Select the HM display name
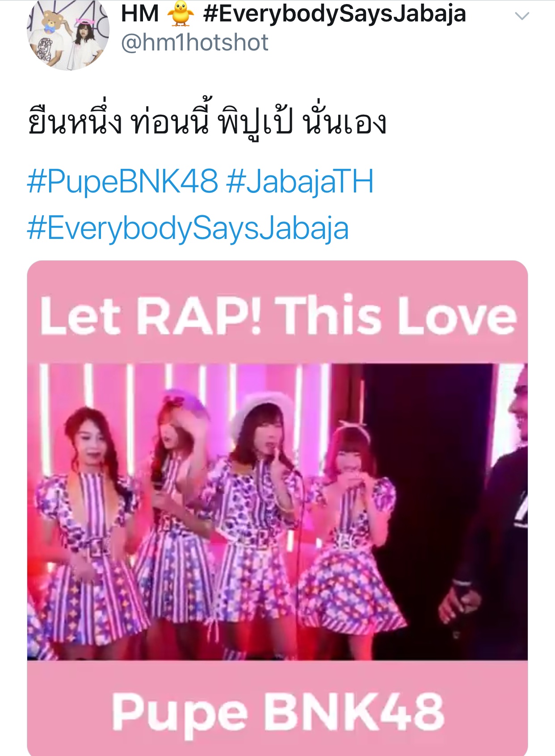The image size is (555, 756). 140,13
